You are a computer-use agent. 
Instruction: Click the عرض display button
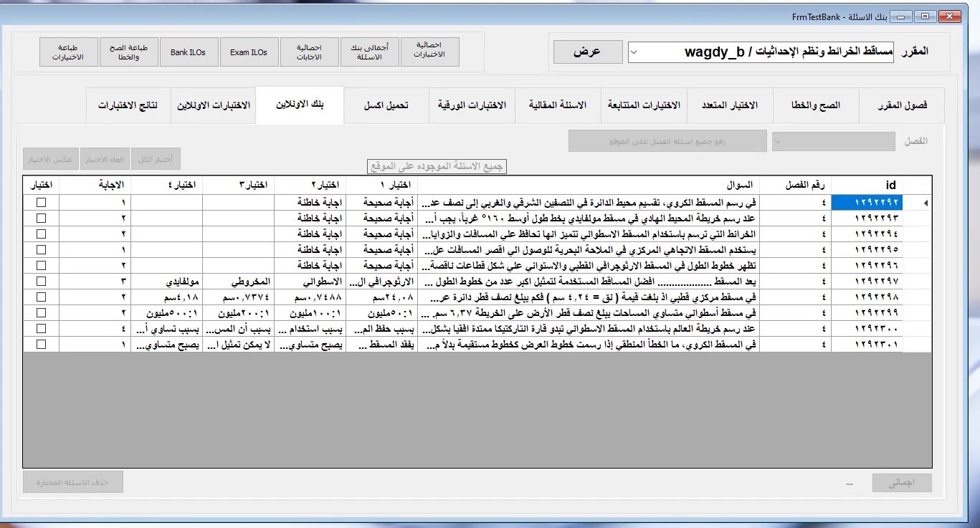586,52
